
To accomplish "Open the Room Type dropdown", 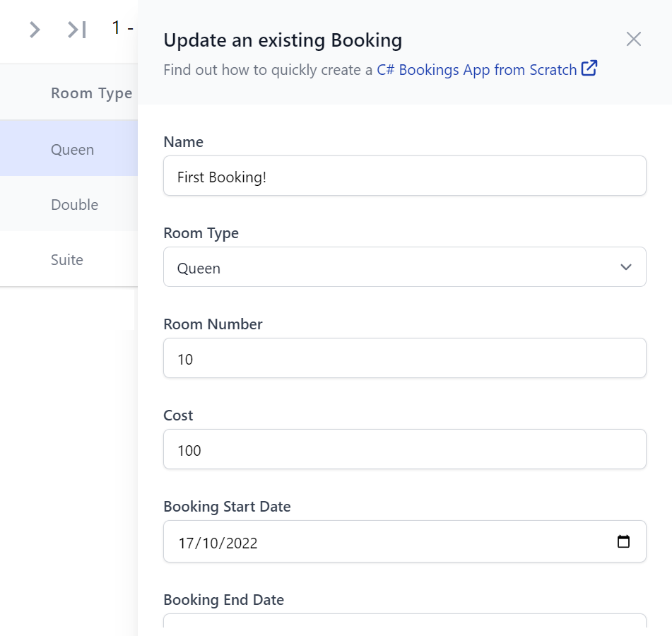I will coord(405,267).
